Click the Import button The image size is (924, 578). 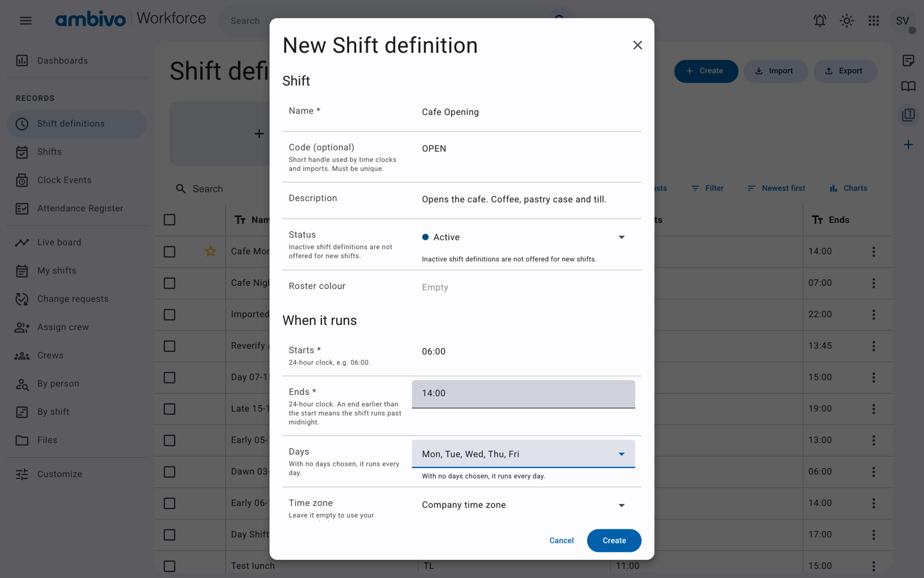pos(775,71)
